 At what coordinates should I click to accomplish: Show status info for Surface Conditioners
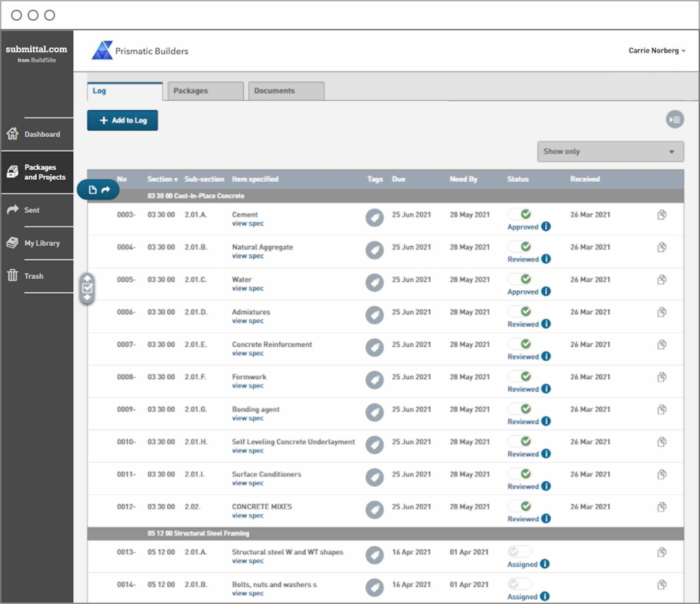(546, 486)
